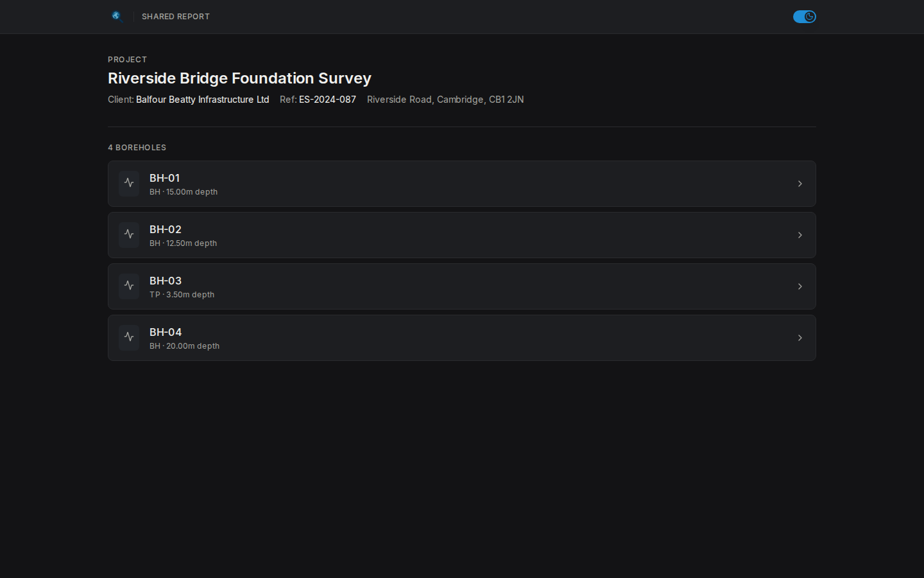The width and height of the screenshot is (924, 578).
Task: Click the Shared Report header label
Action: click(x=176, y=17)
